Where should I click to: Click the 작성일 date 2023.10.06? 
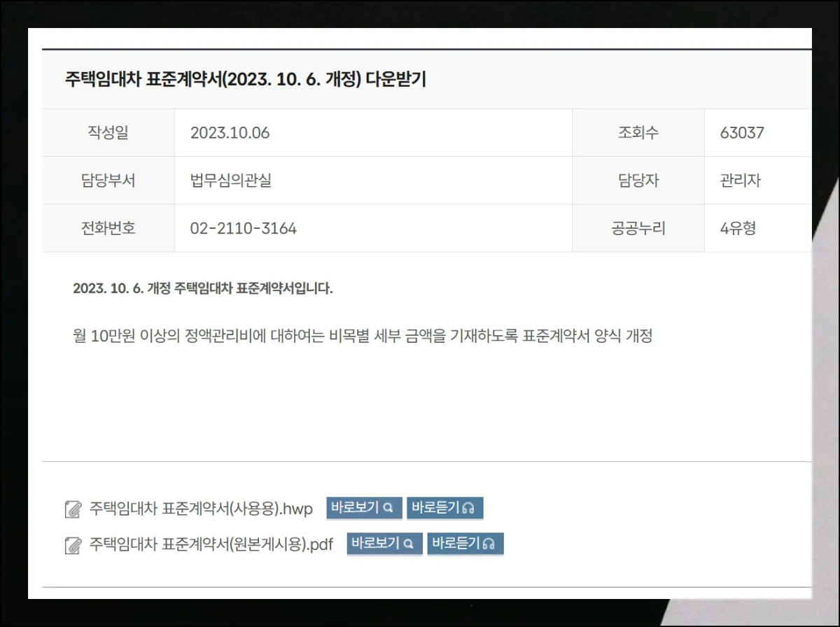pyautogui.click(x=230, y=133)
